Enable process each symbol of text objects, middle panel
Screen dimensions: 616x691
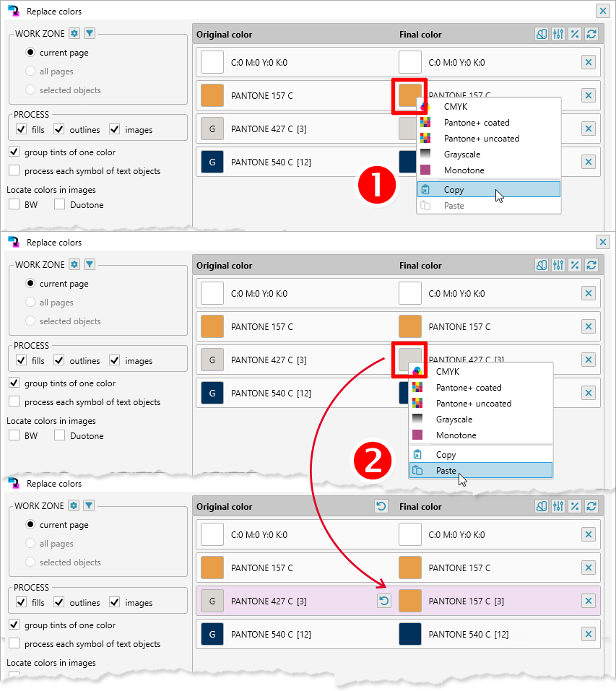point(14,401)
